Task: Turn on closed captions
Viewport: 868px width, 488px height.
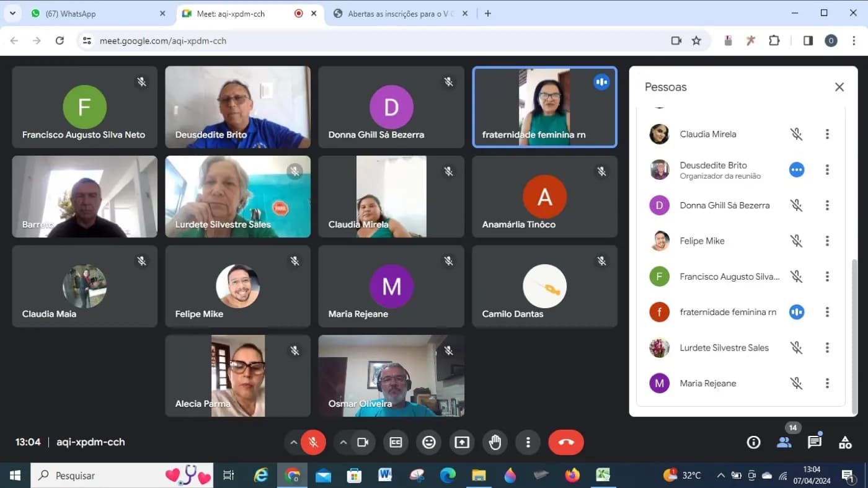Action: (x=396, y=442)
